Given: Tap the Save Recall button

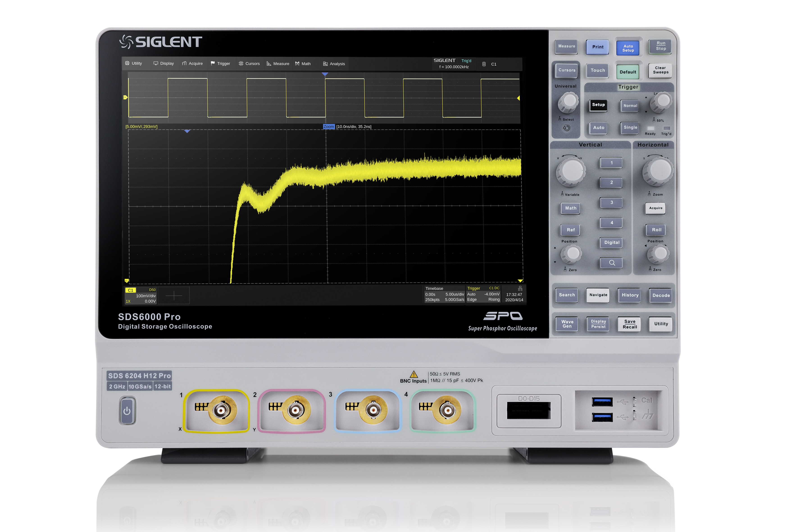Looking at the screenshot, I should point(630,324).
